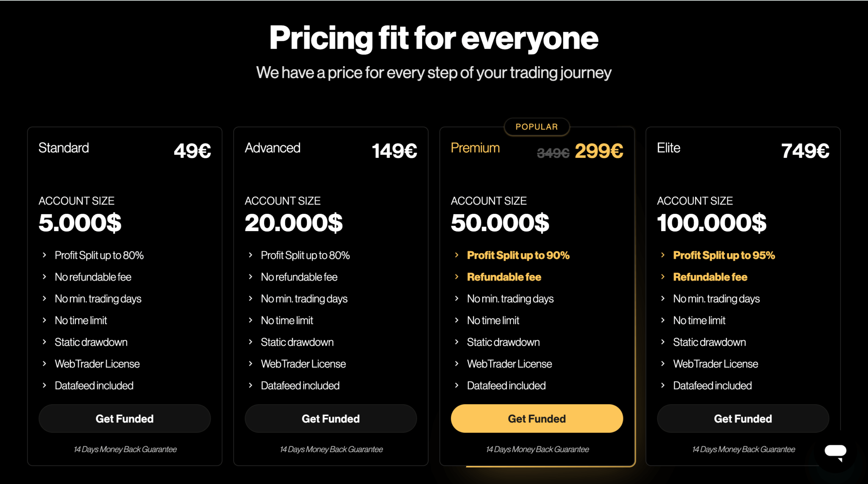
Task: Expand the No refundable fee item under Standard
Action: (93, 277)
